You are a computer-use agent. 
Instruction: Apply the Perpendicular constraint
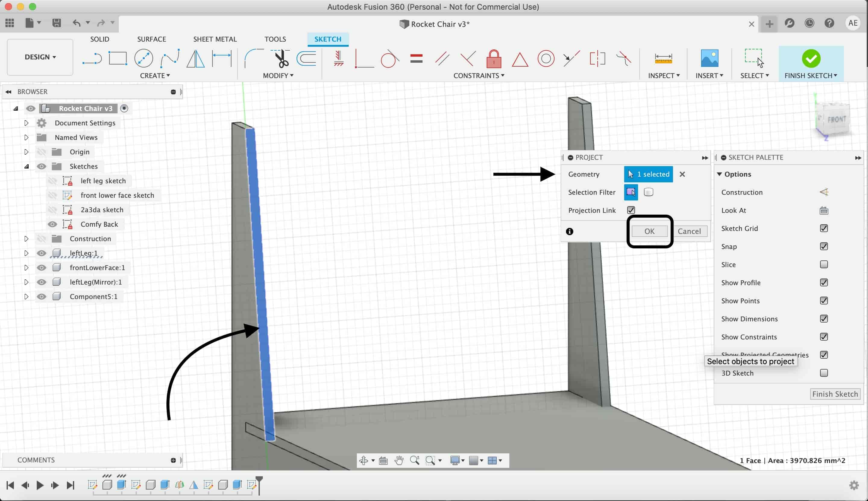click(468, 58)
